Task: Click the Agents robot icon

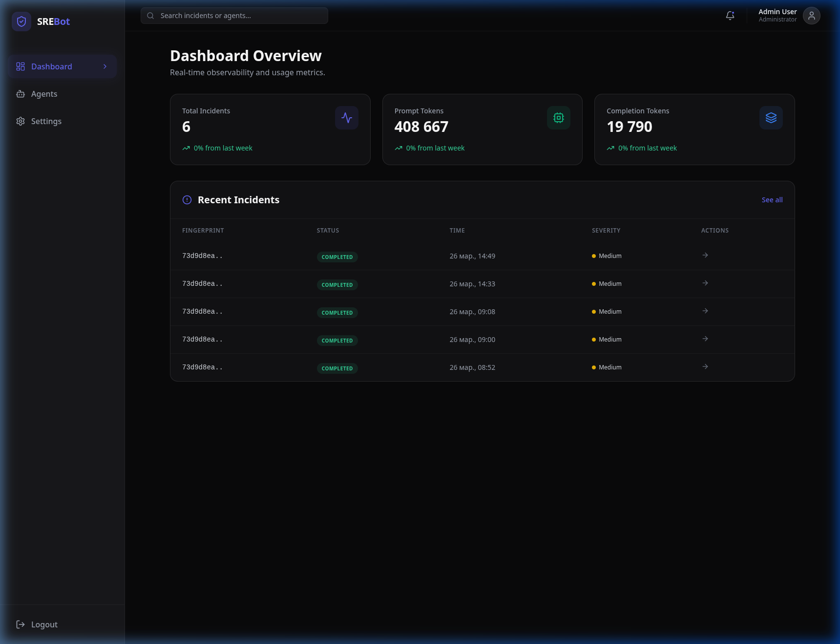Action: click(21, 94)
